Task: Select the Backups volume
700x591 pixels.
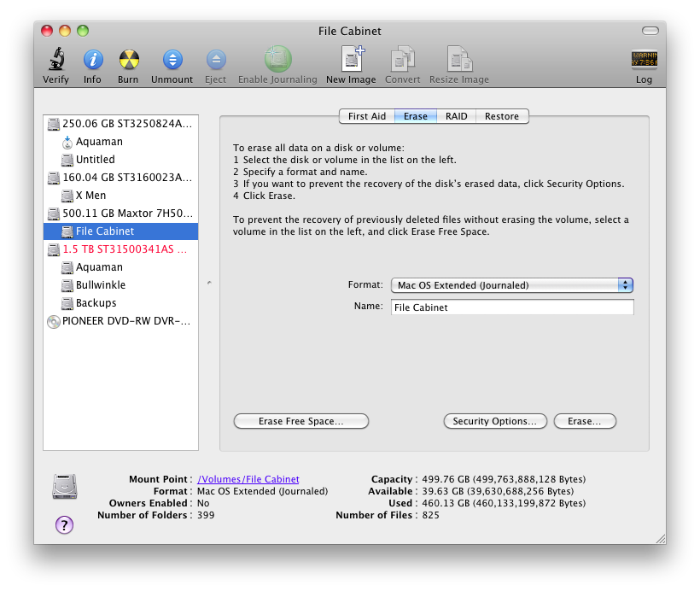Action: point(120,302)
